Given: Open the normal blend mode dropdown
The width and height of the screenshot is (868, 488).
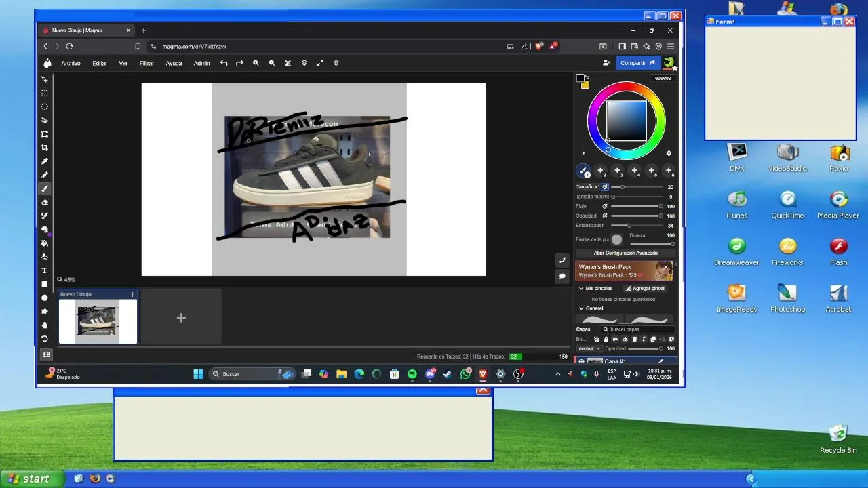Looking at the screenshot, I should [589, 348].
